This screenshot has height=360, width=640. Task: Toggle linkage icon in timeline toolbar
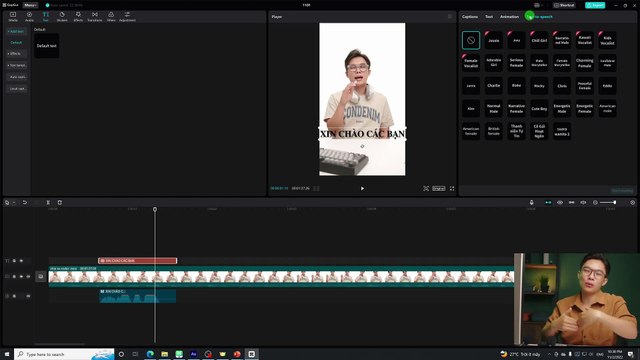pos(571,202)
